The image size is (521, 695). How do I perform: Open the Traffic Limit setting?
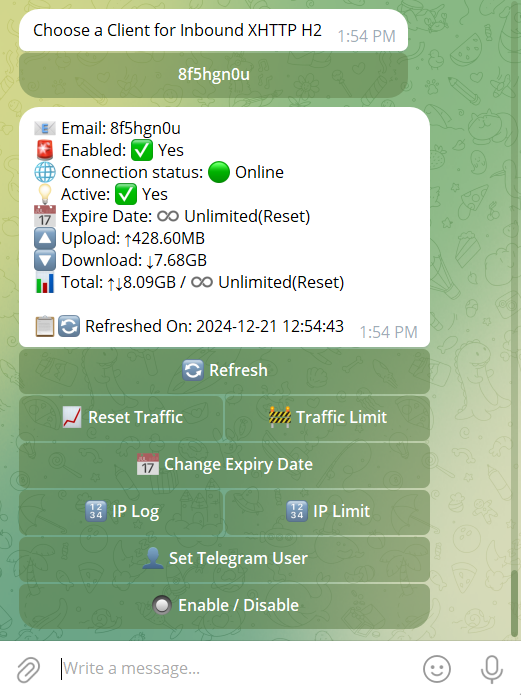[x=328, y=418]
